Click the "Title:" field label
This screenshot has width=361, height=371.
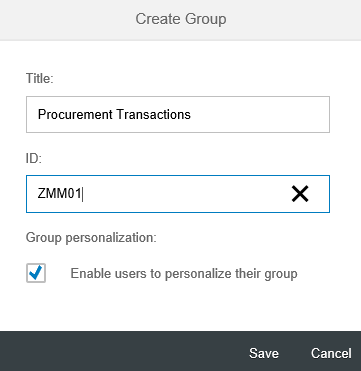pos(40,79)
